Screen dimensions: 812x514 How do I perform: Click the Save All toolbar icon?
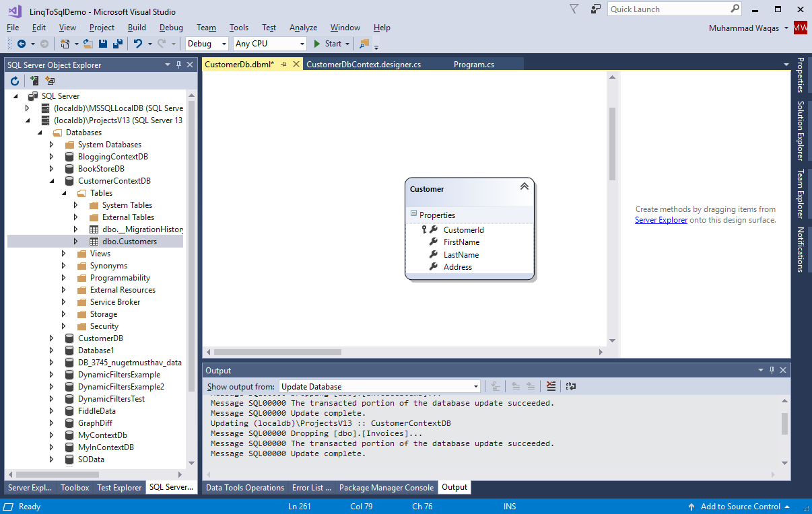118,44
